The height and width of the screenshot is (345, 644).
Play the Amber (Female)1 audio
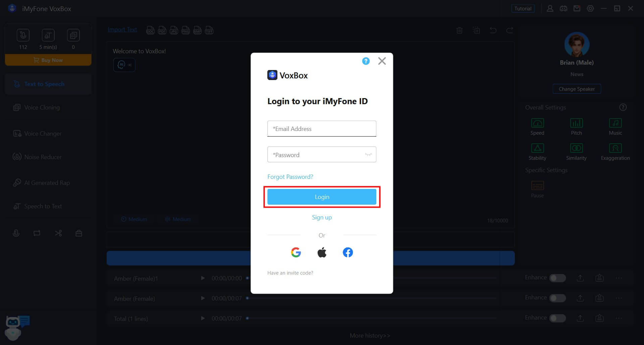pos(203,278)
